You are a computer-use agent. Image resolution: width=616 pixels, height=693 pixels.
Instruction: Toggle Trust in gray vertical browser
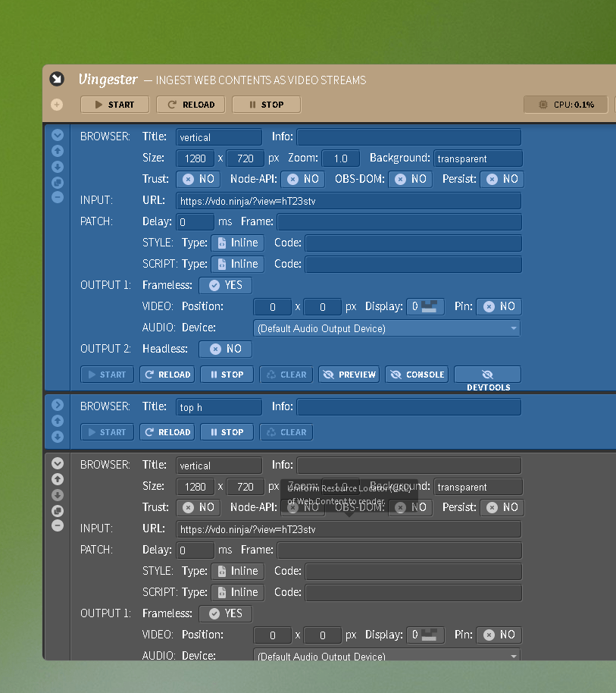[199, 507]
